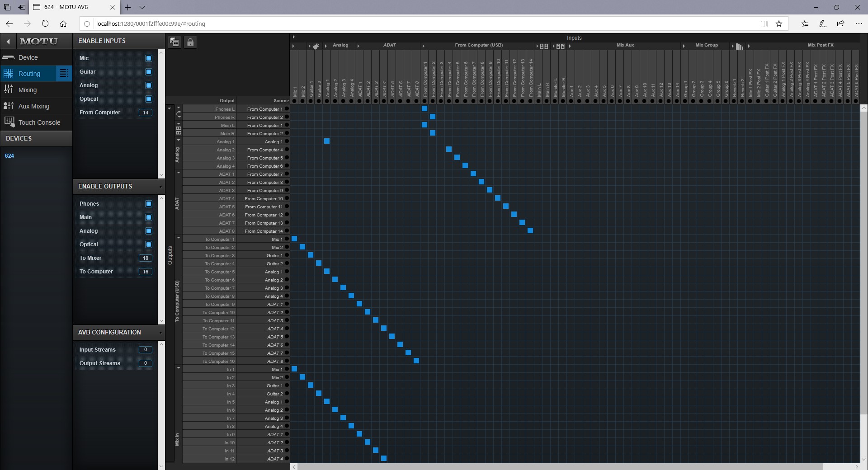The width and height of the screenshot is (868, 470).
Task: Toggle Analog input enable checkbox
Action: (148, 85)
